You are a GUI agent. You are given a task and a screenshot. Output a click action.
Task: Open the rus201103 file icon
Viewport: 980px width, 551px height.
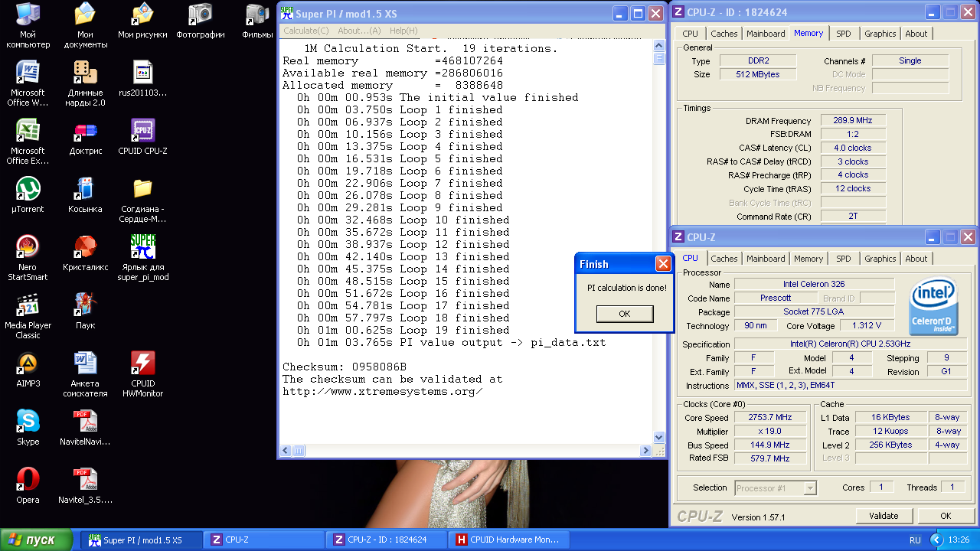tap(142, 73)
